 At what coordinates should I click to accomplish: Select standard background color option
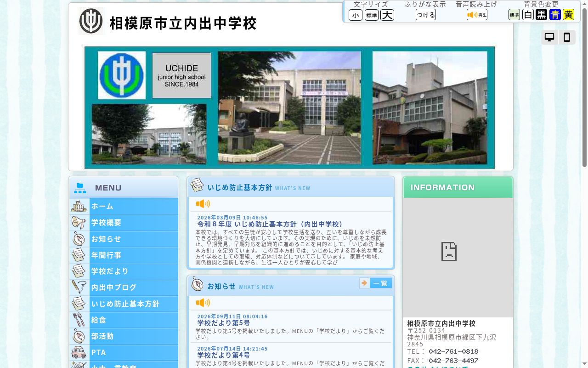[514, 15]
